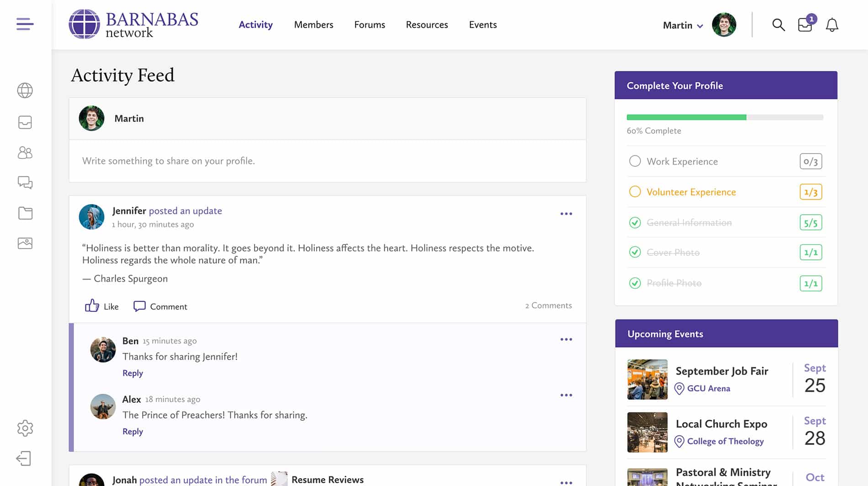Image resolution: width=868 pixels, height=486 pixels.
Task: Open the chat bubbles icon in the sidebar
Action: [x=25, y=183]
